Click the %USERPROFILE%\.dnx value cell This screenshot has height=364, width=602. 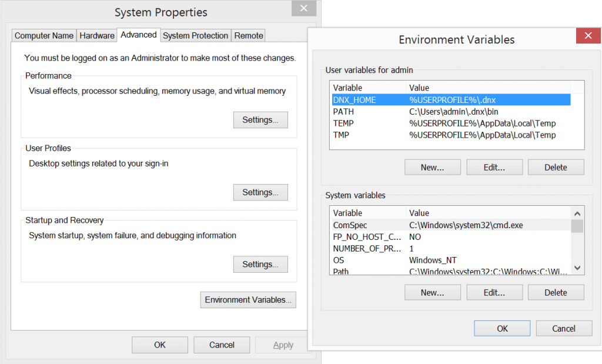(452, 100)
